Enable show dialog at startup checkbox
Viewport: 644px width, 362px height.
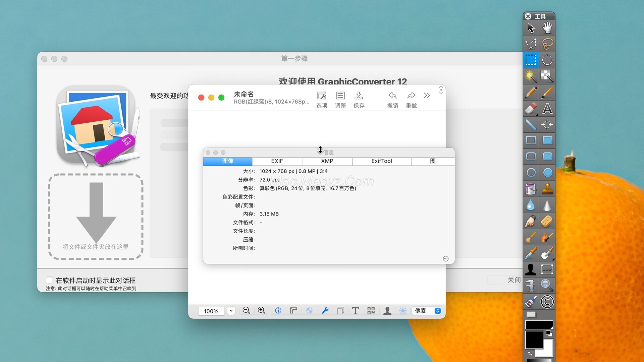[x=49, y=280]
